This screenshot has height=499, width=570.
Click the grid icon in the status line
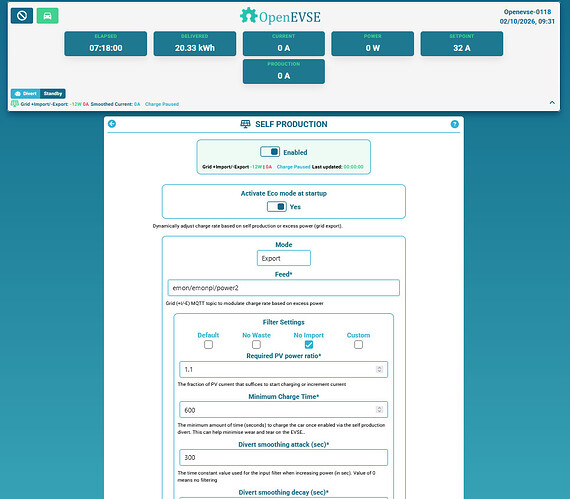pos(15,104)
